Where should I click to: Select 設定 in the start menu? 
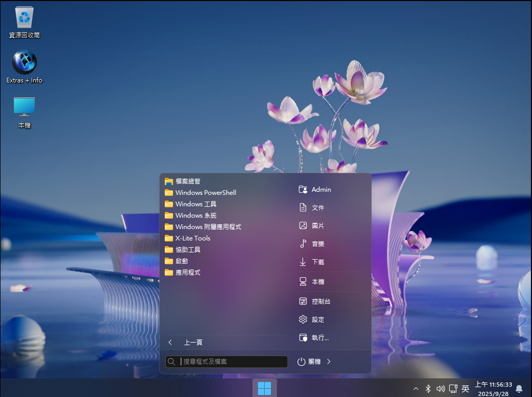pos(318,320)
